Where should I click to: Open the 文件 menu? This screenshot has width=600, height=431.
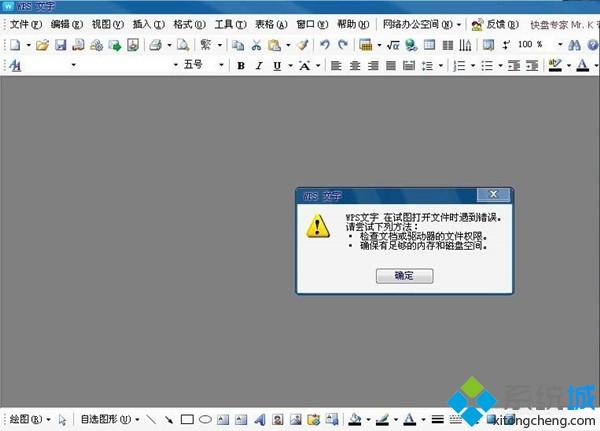(26, 24)
